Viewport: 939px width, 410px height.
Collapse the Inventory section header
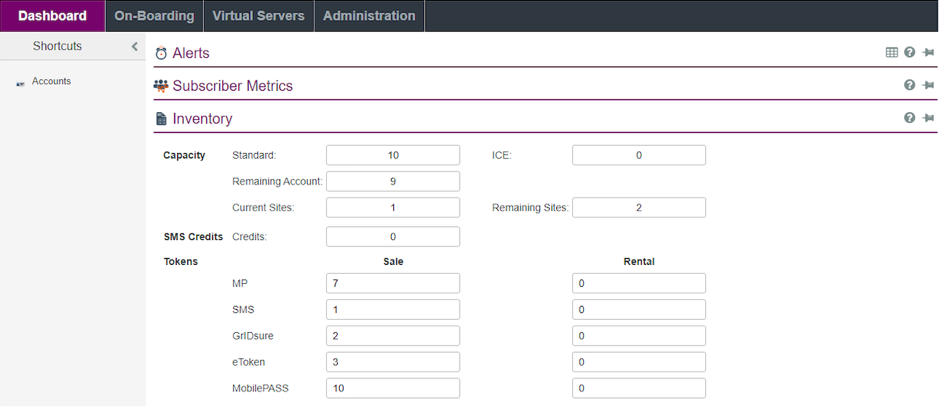pyautogui.click(x=202, y=119)
